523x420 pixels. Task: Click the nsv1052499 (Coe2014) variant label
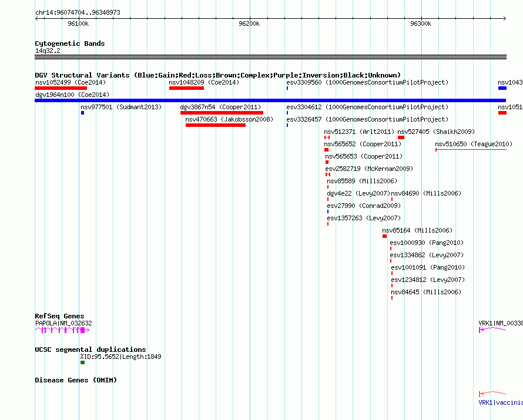click(x=71, y=82)
